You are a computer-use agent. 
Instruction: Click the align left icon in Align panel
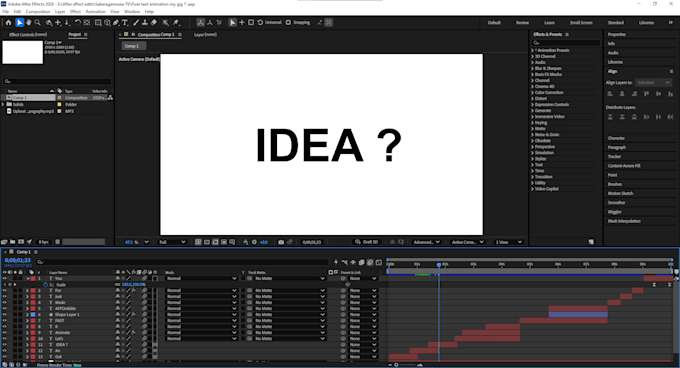(610, 94)
